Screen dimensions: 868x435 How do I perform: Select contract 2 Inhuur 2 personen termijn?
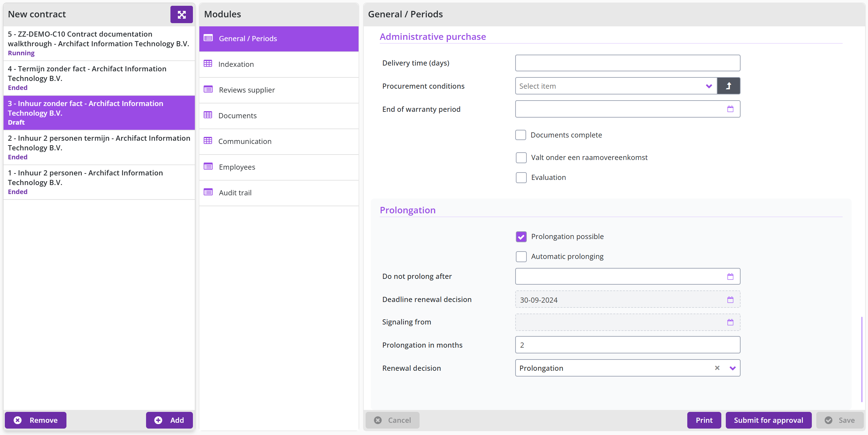click(x=99, y=148)
